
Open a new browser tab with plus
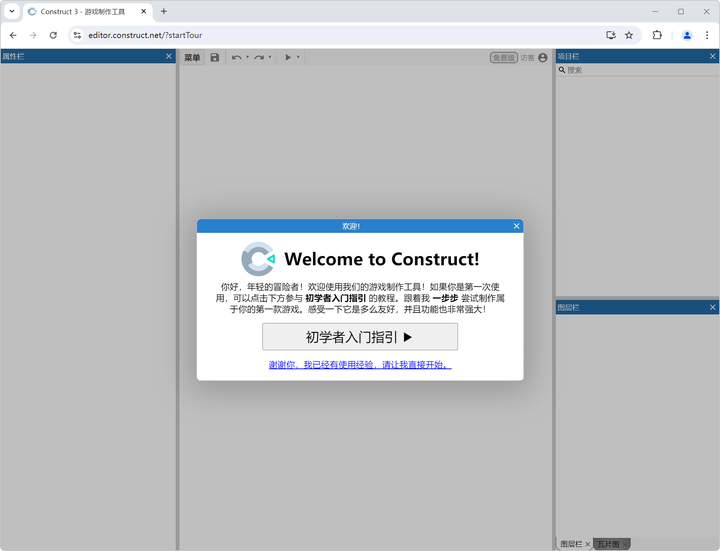click(163, 11)
